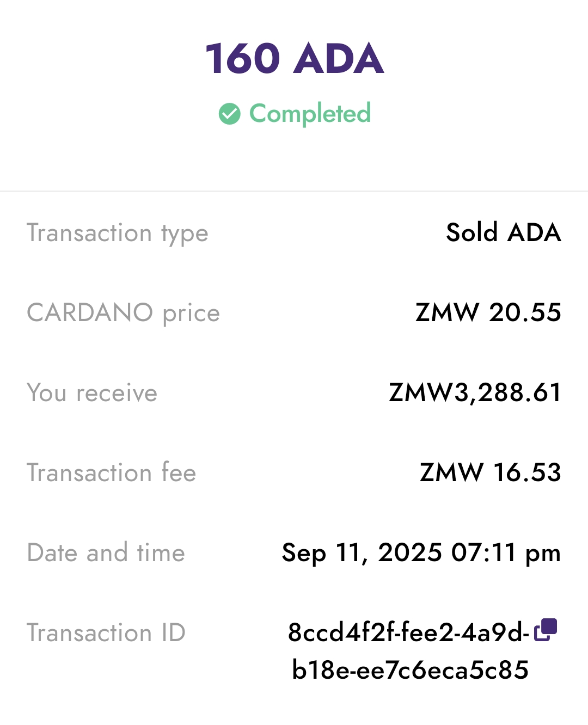Click the 'Transaction fee' label
Screen dimensions: 588x725
pyautogui.click(x=112, y=472)
